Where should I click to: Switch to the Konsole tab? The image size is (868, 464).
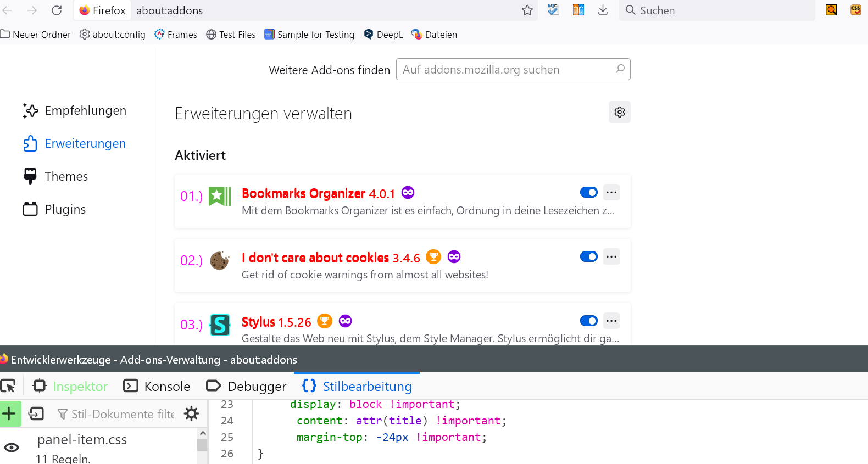click(x=157, y=386)
